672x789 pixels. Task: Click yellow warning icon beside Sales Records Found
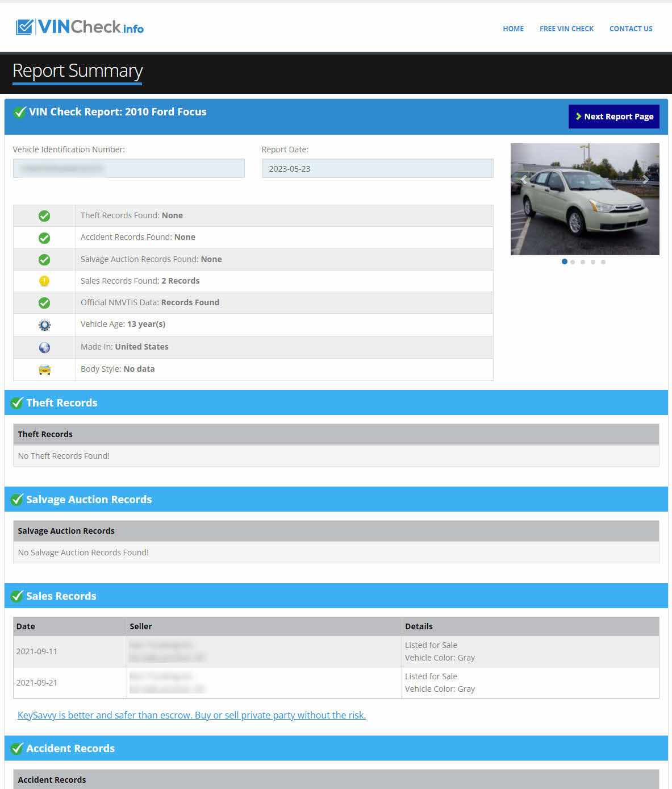click(x=44, y=281)
